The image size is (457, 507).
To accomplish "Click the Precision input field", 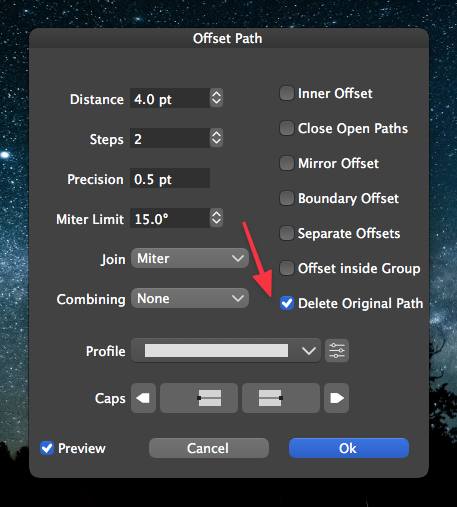I will pyautogui.click(x=170, y=179).
